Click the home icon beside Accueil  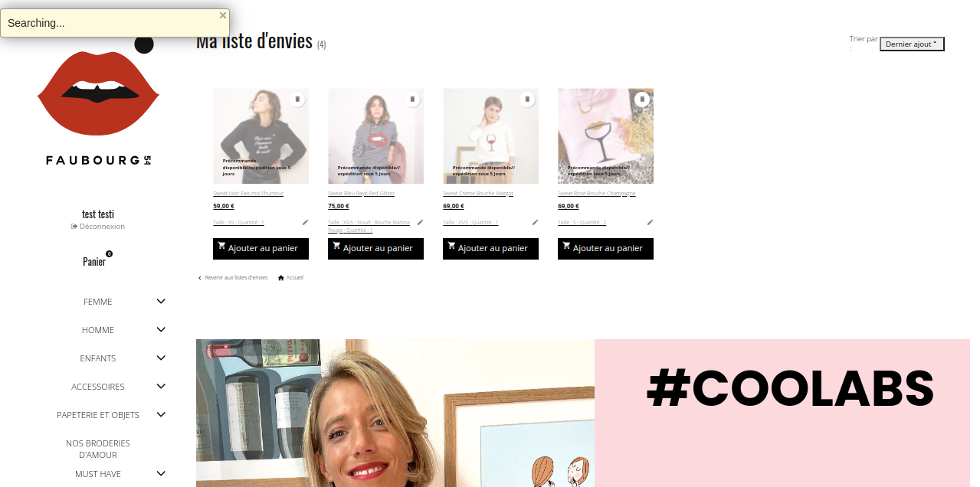coord(281,278)
